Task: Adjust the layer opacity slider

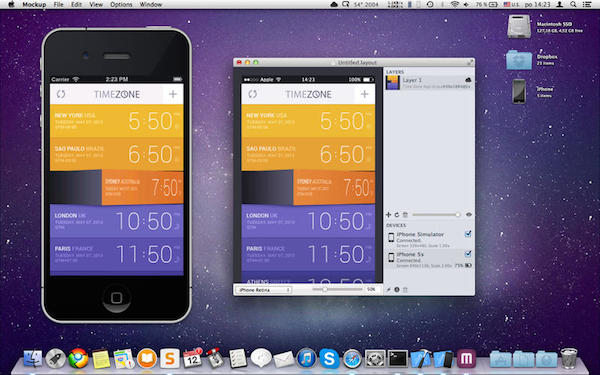Action: 436,215
